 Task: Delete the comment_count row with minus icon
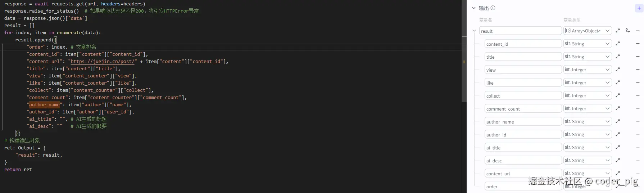[x=638, y=108]
